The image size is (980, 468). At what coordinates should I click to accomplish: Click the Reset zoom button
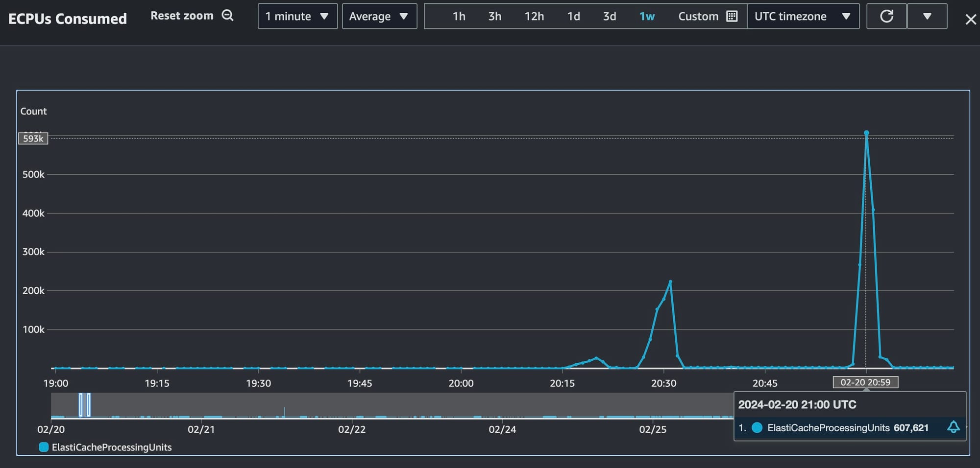click(x=192, y=16)
